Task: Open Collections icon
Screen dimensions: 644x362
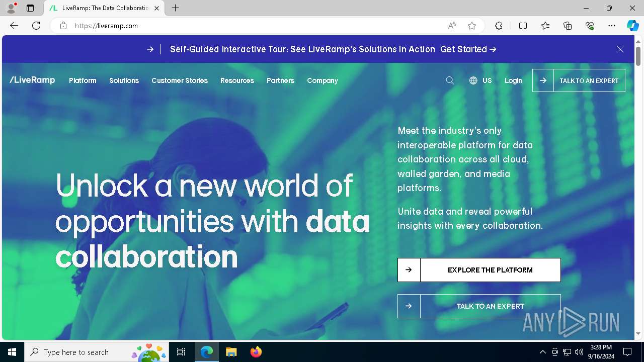Action: (x=568, y=26)
